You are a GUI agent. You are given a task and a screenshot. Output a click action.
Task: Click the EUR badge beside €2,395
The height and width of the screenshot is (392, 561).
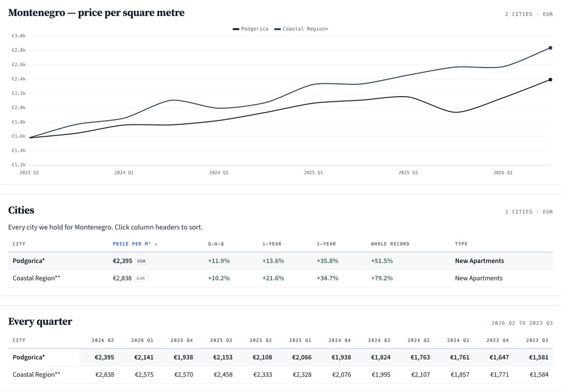click(141, 261)
